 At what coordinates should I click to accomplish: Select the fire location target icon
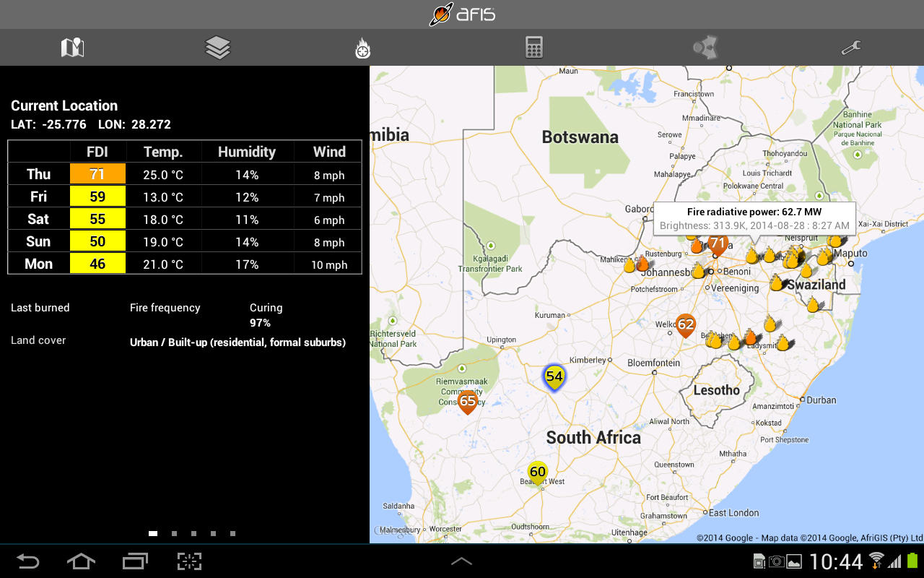click(362, 48)
